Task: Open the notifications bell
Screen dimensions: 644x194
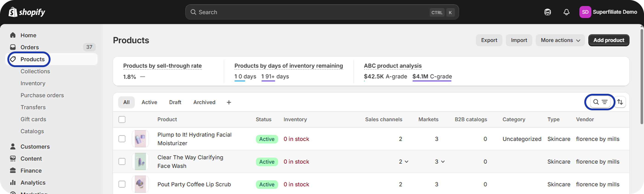Action: [x=566, y=12]
